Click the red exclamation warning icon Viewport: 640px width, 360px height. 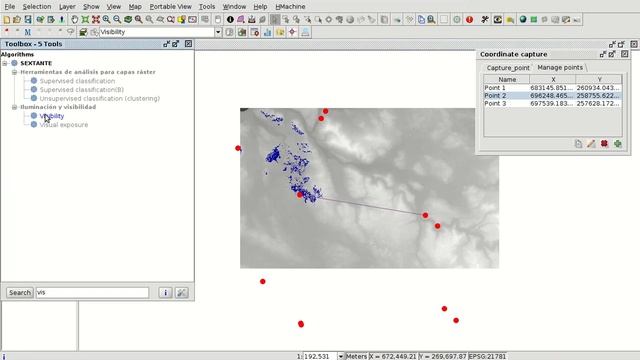[x=469, y=19]
